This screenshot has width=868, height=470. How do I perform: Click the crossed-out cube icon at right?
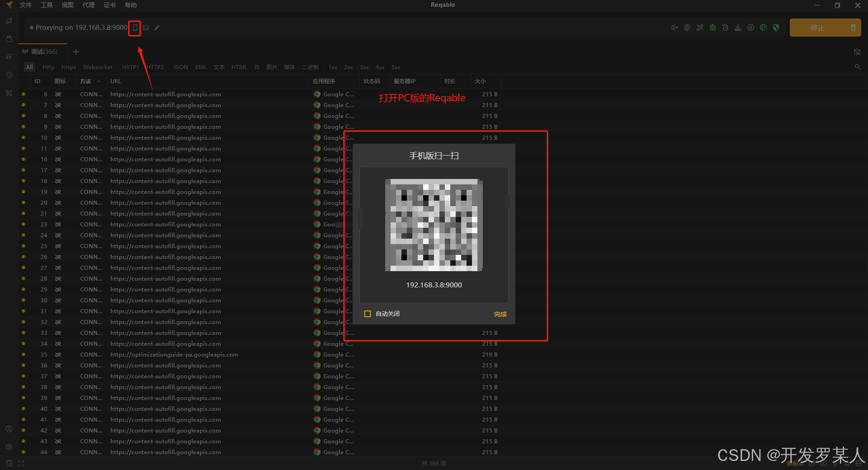tap(857, 52)
